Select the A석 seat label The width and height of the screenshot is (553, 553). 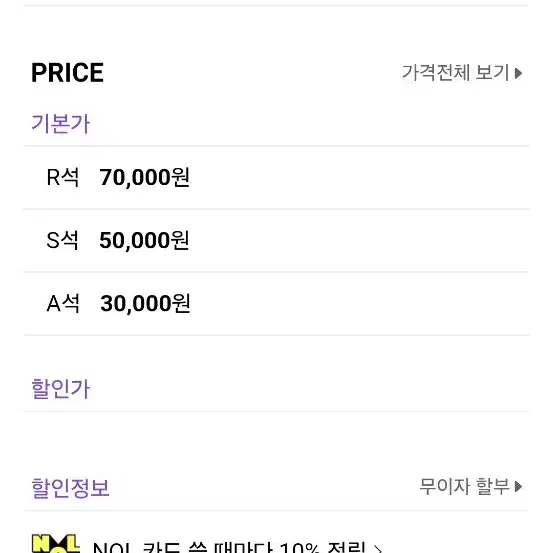[63, 303]
